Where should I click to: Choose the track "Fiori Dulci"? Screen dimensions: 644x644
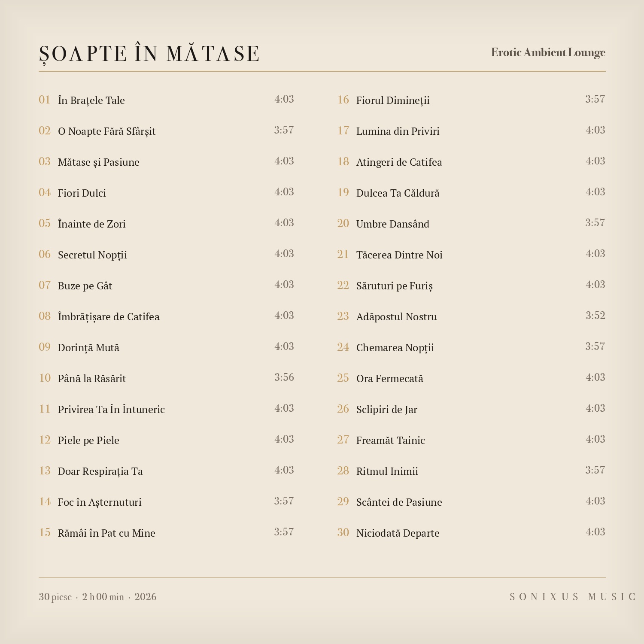tap(82, 193)
